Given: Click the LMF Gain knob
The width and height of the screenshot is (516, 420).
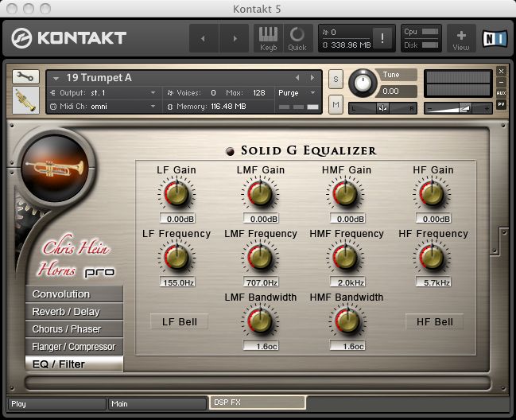Looking at the screenshot, I should pyautogui.click(x=260, y=193).
